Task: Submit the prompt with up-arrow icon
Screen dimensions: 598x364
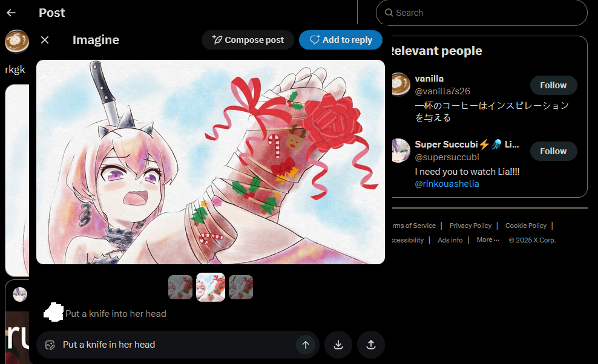Action: [306, 345]
